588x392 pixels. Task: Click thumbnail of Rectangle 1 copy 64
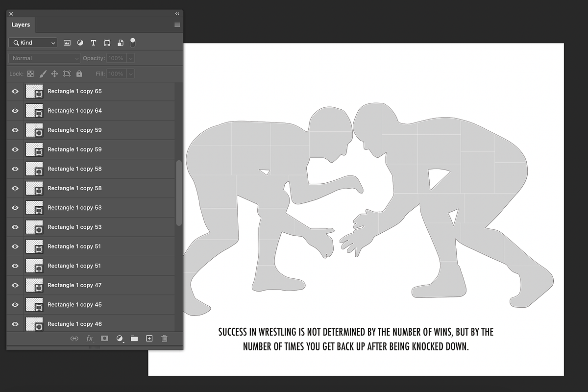click(x=34, y=111)
